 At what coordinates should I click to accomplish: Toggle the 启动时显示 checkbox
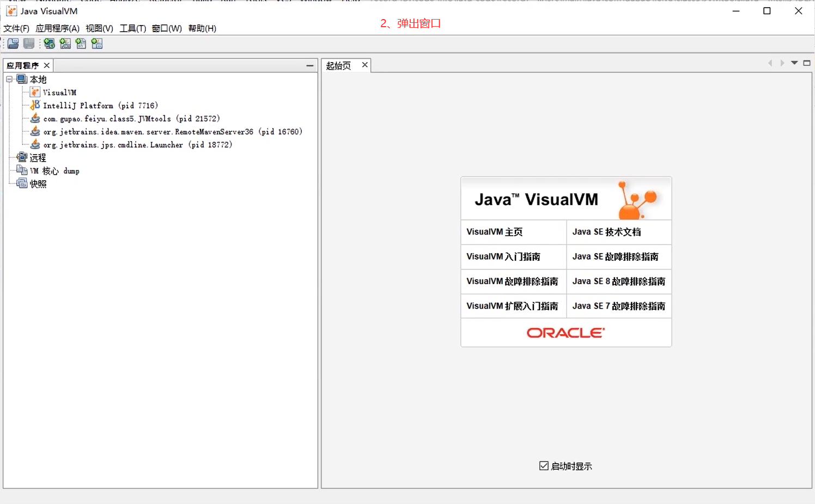pos(544,466)
